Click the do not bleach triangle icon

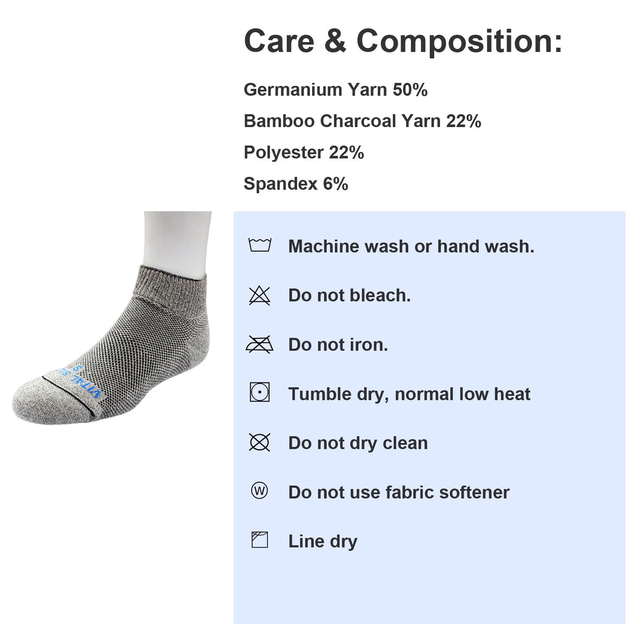pyautogui.click(x=260, y=296)
